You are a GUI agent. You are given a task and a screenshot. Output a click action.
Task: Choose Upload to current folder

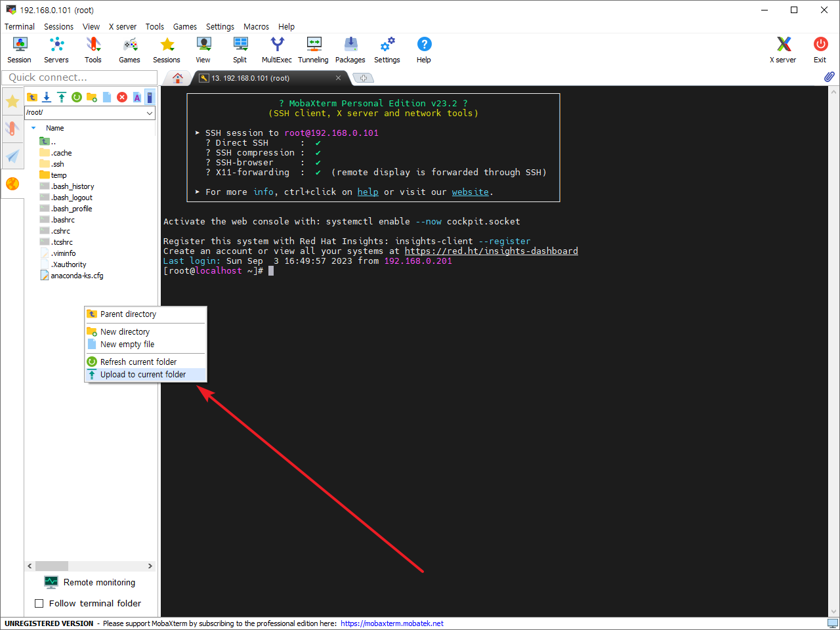tap(146, 375)
